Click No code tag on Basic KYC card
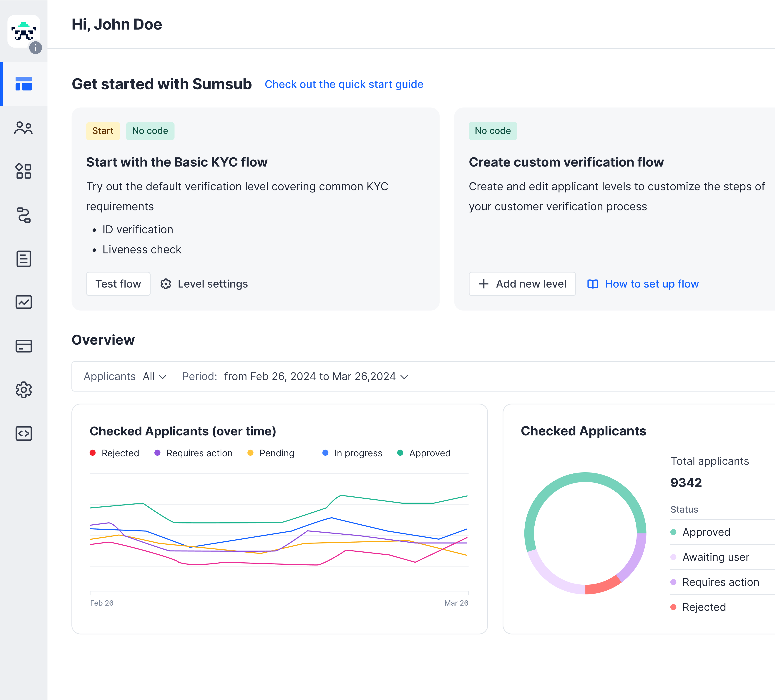Viewport: 775px width, 700px height. pyautogui.click(x=150, y=131)
